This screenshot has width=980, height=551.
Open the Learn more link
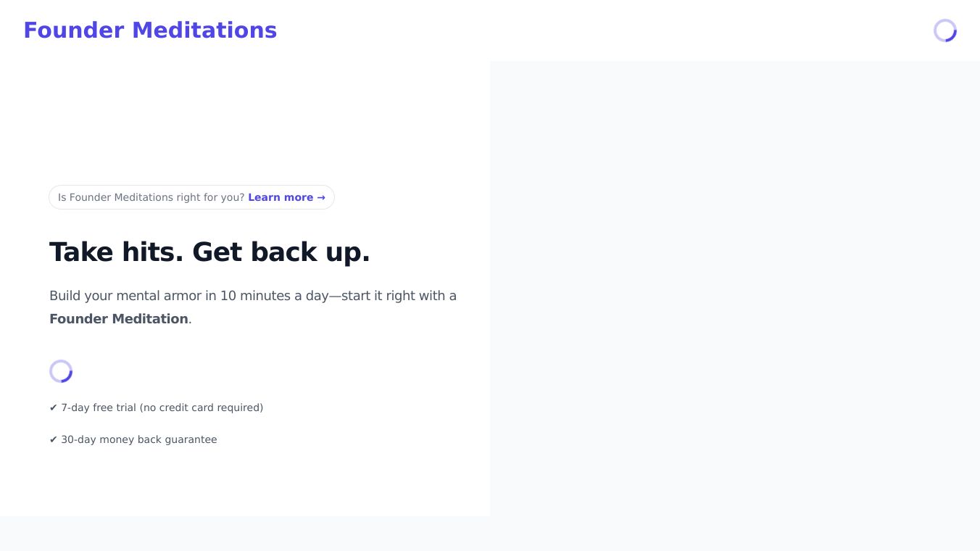click(281, 197)
